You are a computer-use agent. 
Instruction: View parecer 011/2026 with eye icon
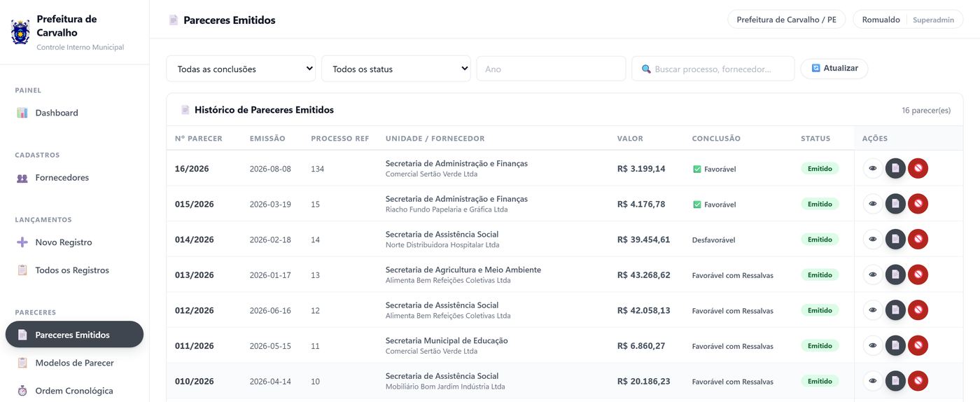(x=873, y=345)
